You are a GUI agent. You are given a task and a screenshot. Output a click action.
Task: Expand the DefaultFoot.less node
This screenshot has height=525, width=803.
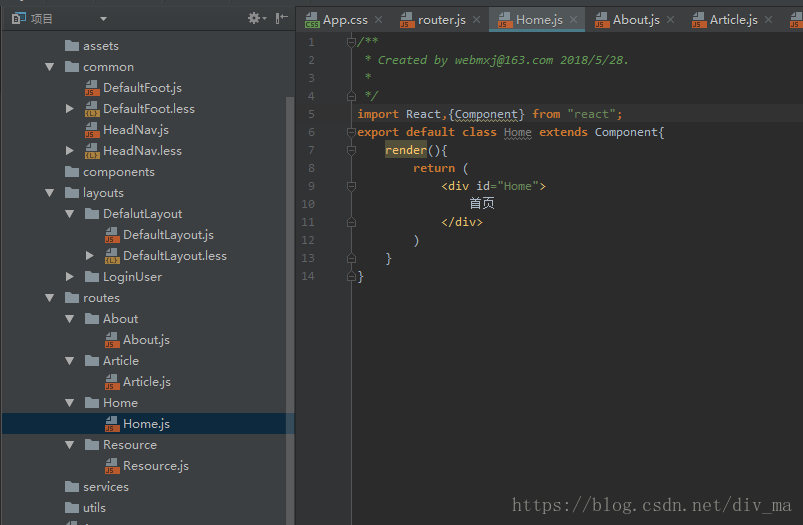[x=70, y=109]
